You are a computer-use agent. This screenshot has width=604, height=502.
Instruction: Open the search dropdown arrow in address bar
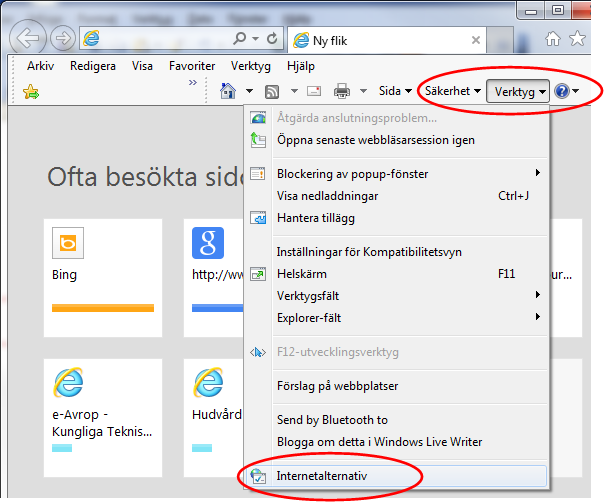point(254,39)
